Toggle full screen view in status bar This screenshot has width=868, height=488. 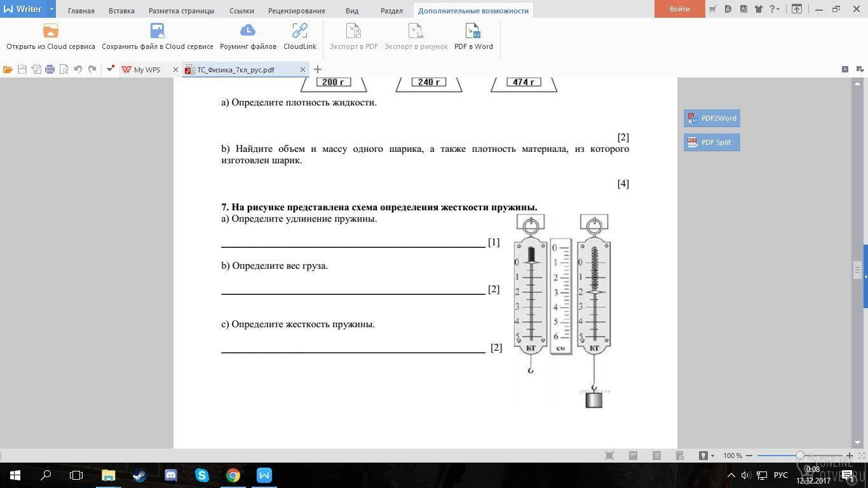(609, 456)
